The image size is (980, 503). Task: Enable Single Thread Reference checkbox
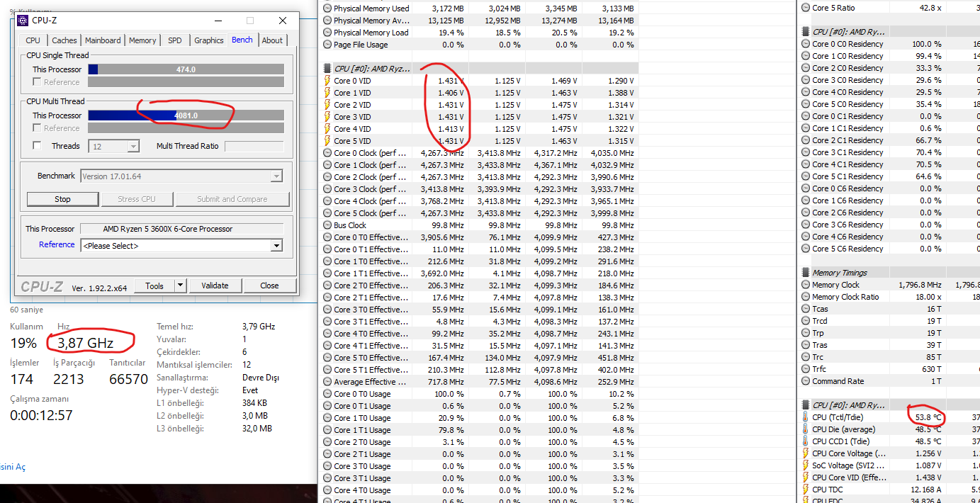point(38,82)
